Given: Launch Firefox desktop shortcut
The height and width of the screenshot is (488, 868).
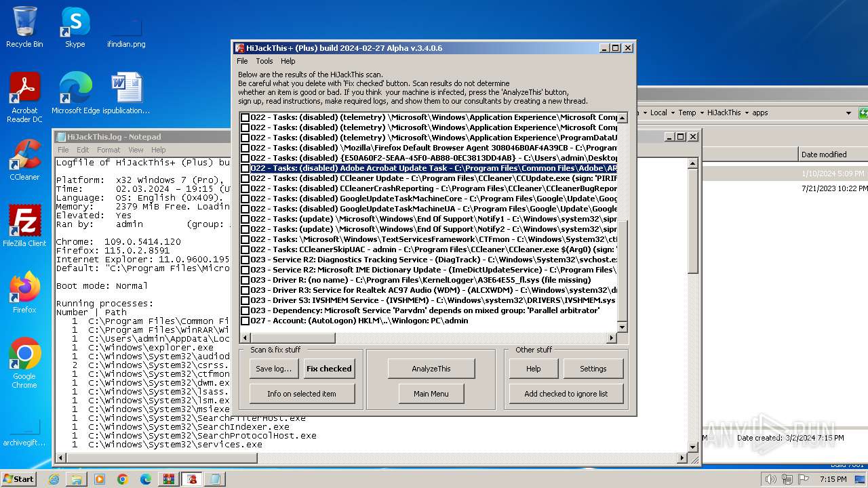Looking at the screenshot, I should [24, 293].
